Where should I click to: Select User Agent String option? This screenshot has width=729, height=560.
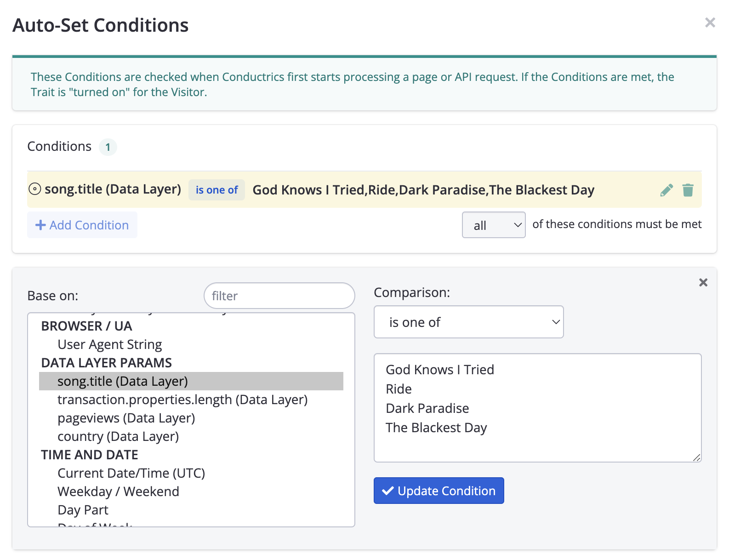(109, 344)
